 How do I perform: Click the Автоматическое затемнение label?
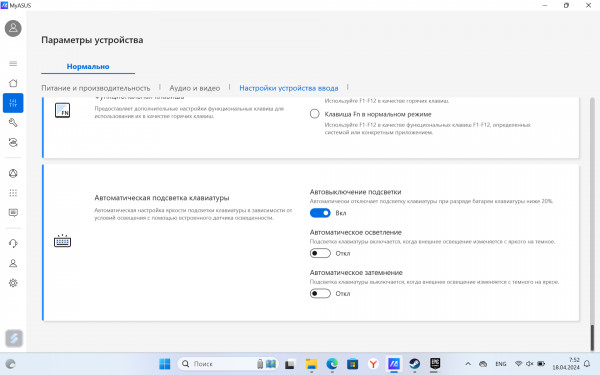pyautogui.click(x=356, y=272)
